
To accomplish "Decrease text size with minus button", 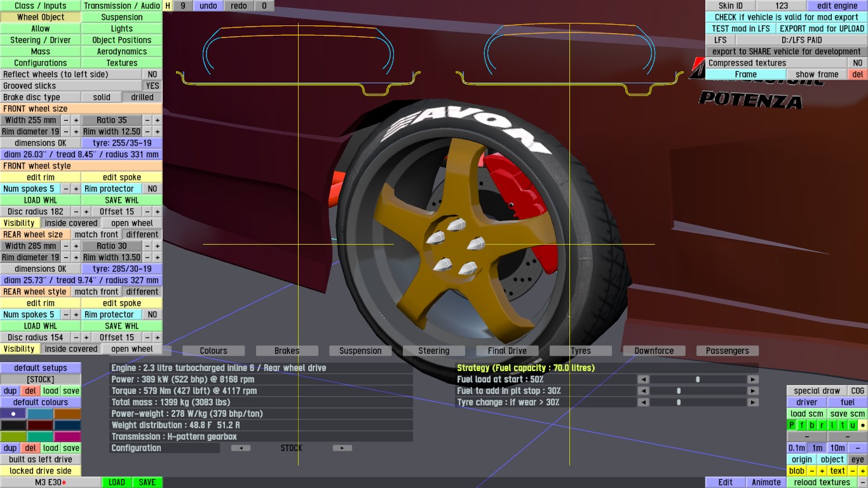I will click(852, 471).
